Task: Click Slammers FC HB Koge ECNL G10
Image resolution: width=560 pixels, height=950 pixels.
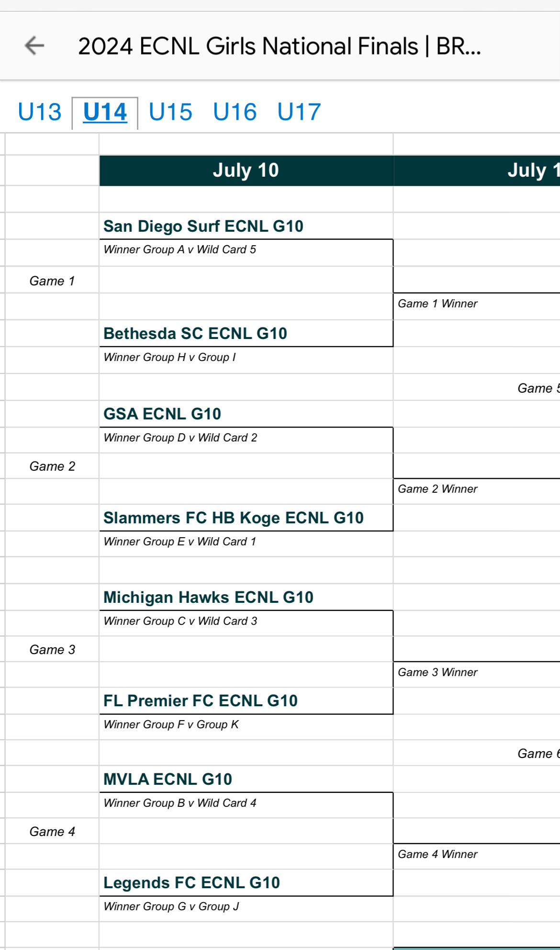Action: (x=234, y=518)
